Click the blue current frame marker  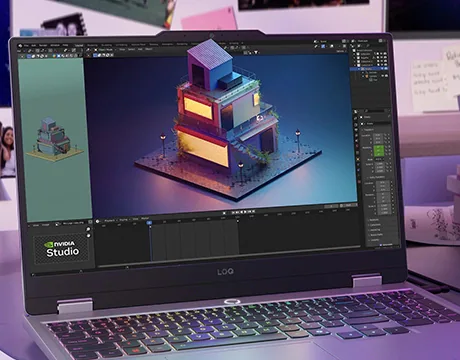[x=149, y=223]
